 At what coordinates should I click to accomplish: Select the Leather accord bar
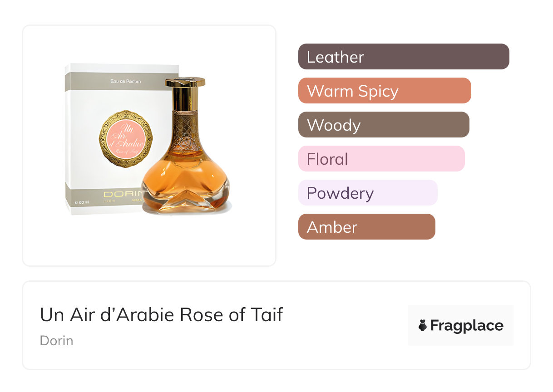coord(403,57)
